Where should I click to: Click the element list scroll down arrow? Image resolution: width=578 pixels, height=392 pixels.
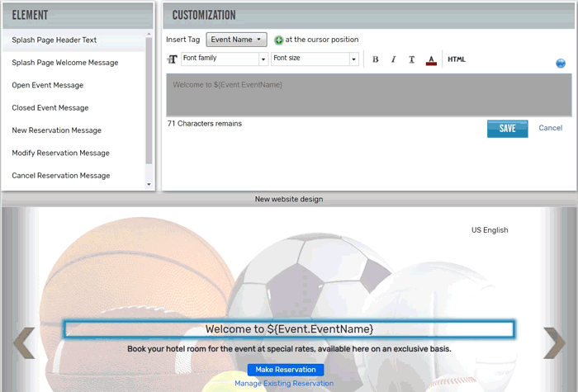149,185
